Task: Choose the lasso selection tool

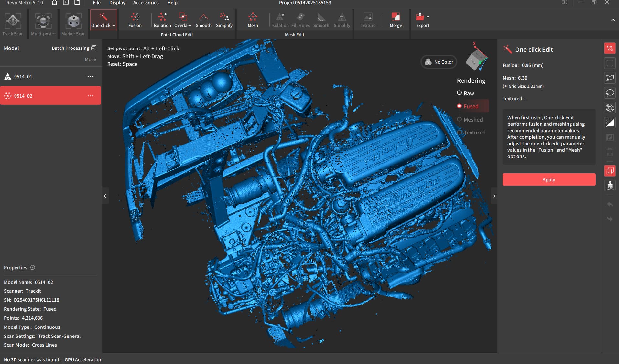Action: [610, 93]
